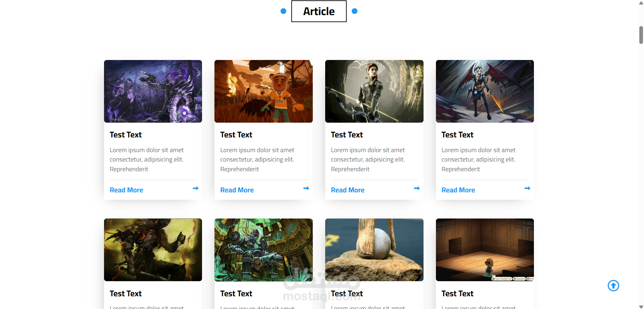
Task: Open the orange cartoon safari boy thumbnail
Action: tap(263, 91)
